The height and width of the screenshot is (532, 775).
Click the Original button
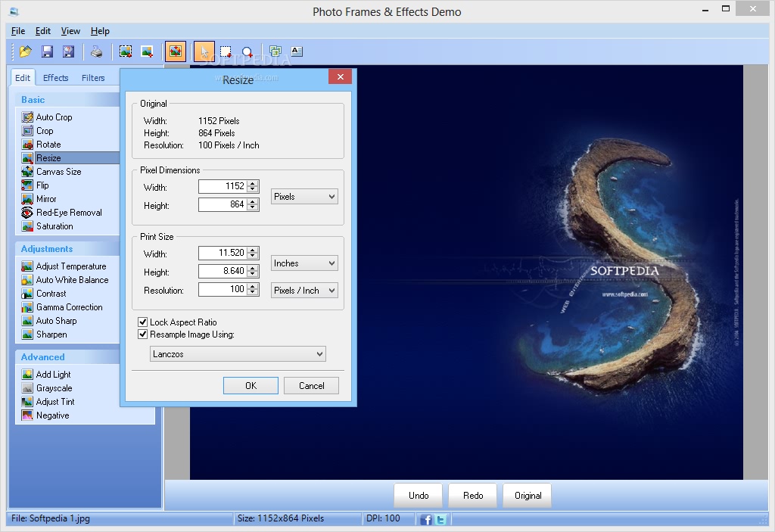coord(528,496)
